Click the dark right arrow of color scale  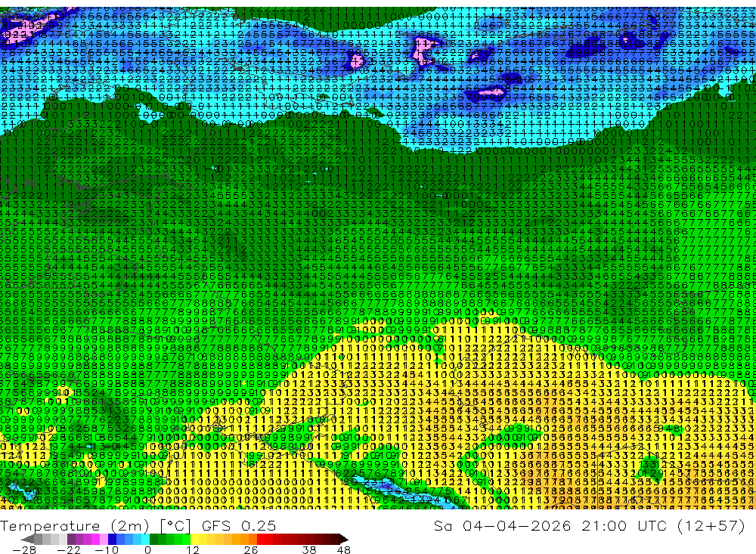point(344,539)
